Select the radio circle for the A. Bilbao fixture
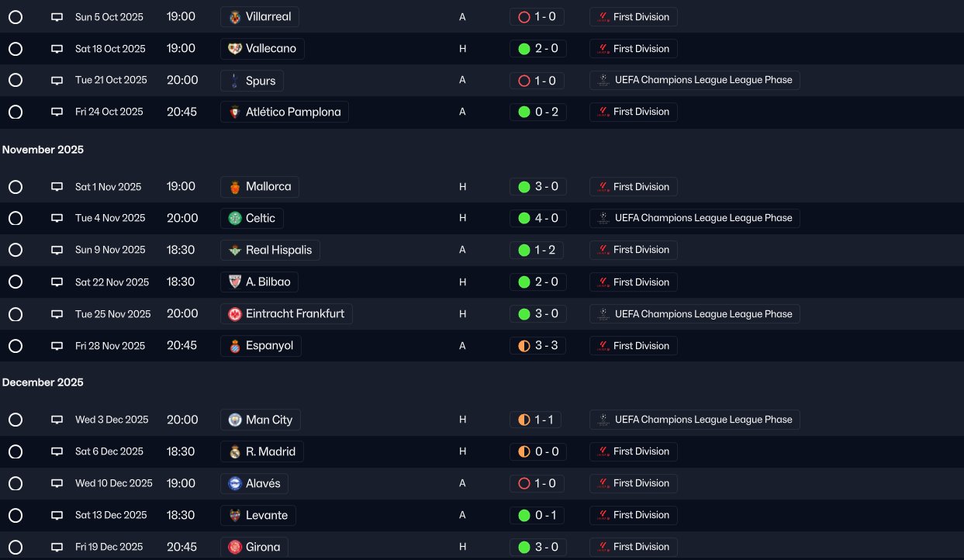 [16, 282]
